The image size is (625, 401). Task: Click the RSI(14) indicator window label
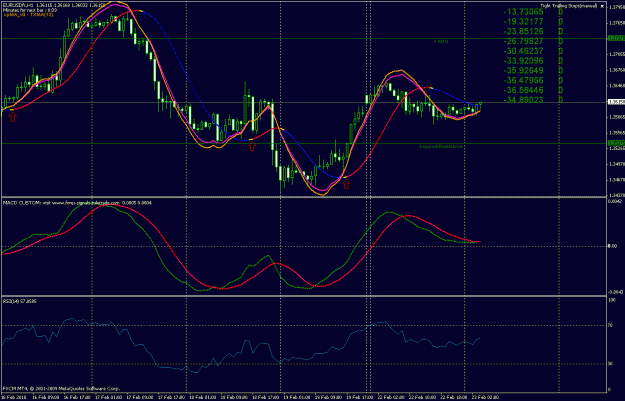20,301
